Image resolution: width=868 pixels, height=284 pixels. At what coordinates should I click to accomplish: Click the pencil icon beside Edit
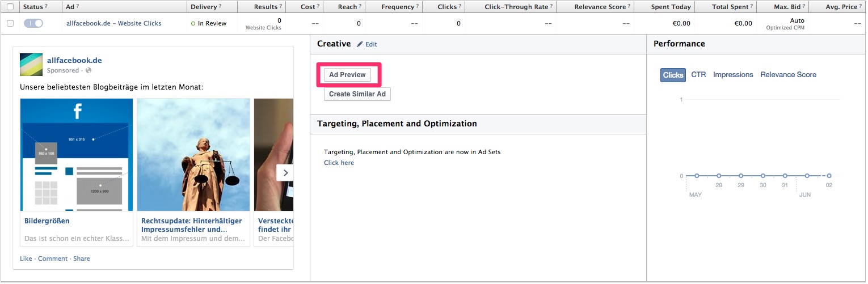360,44
